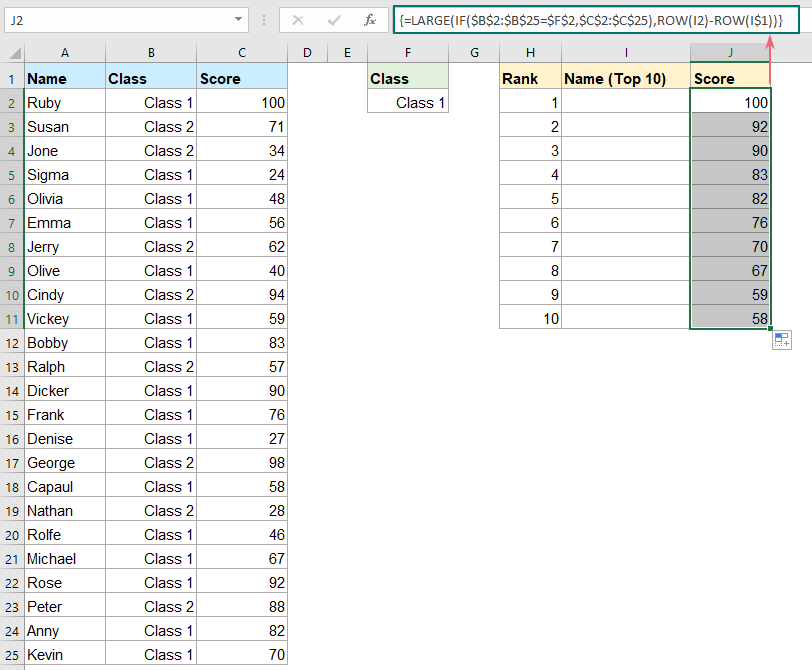Select column A header
The width and height of the screenshot is (812, 670).
(x=65, y=53)
